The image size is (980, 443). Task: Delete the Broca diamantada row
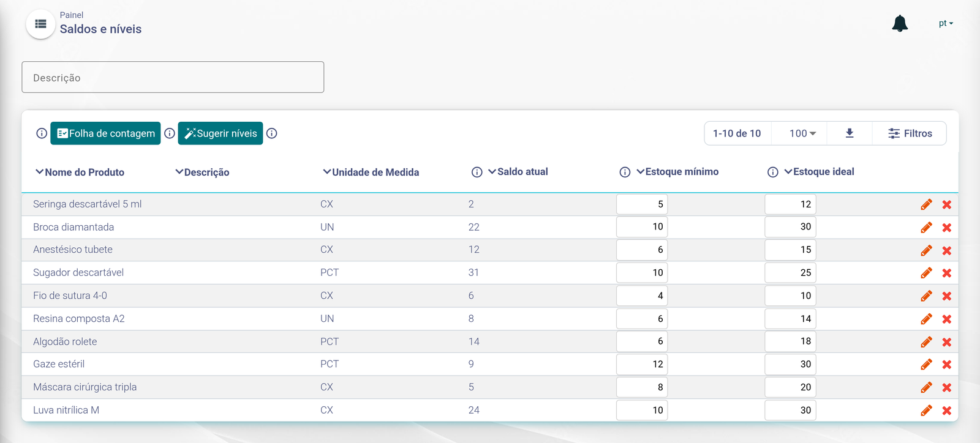pyautogui.click(x=947, y=228)
